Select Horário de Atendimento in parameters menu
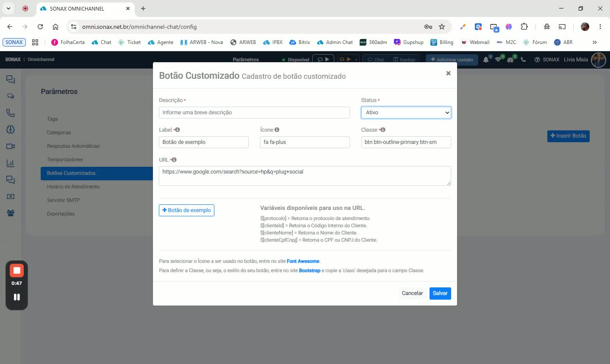The height and width of the screenshot is (364, 610). pos(73,187)
